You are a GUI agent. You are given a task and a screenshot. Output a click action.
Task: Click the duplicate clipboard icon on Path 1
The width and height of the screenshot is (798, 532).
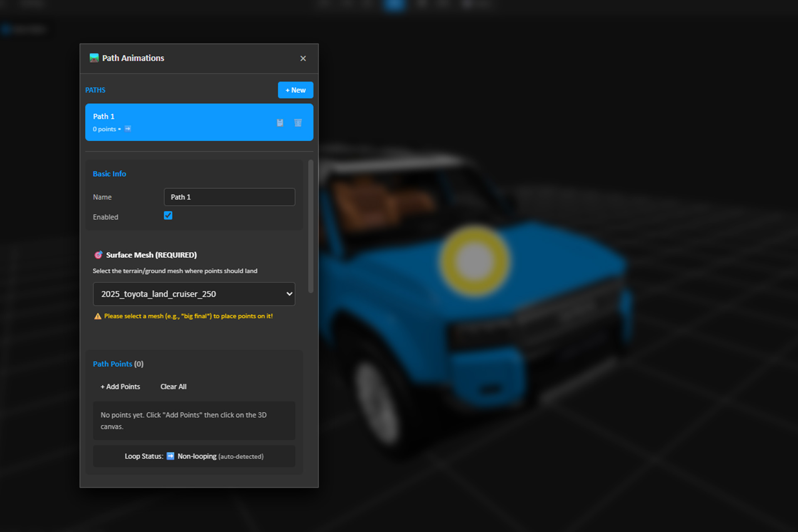click(x=280, y=123)
